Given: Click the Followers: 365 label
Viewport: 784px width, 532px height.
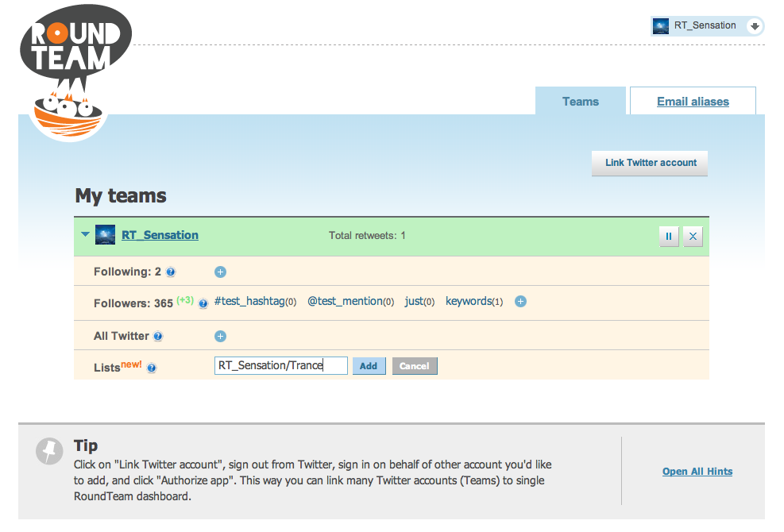Looking at the screenshot, I should 133,303.
